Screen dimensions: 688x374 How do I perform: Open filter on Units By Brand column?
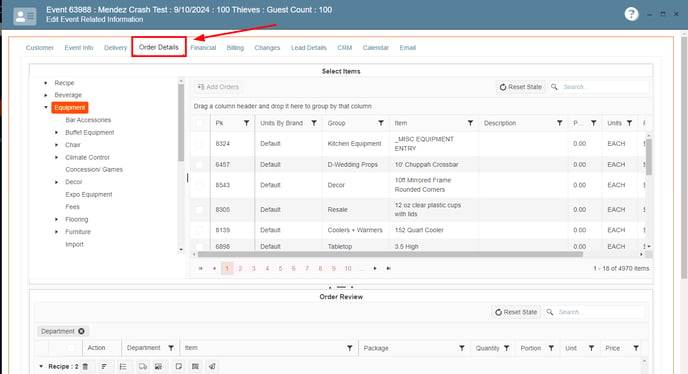[314, 123]
